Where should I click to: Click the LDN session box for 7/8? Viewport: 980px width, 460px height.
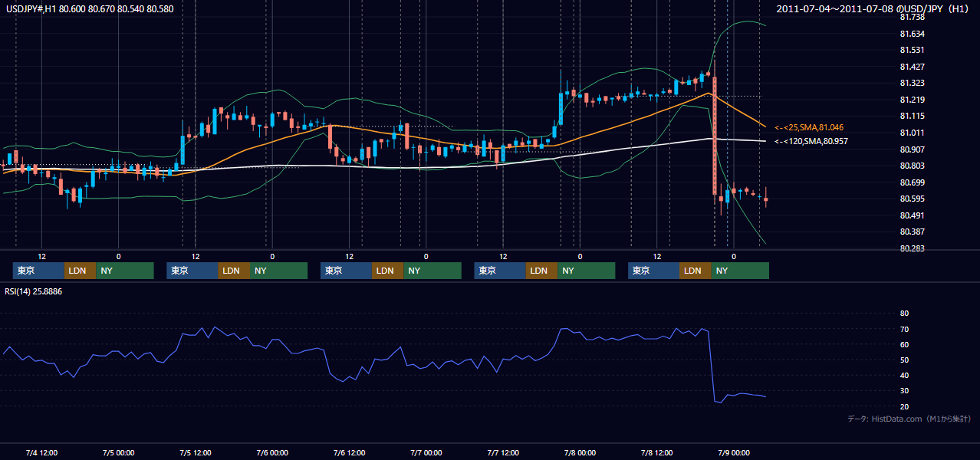(x=695, y=271)
